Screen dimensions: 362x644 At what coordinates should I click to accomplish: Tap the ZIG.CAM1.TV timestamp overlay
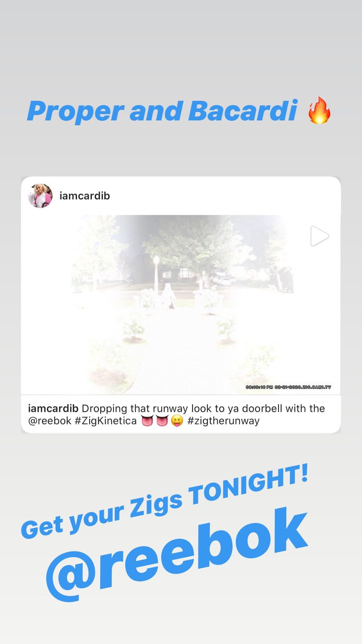coord(288,387)
